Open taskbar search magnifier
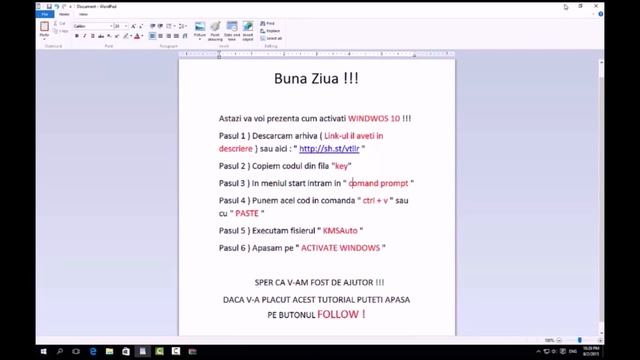The image size is (640, 360). click(x=60, y=351)
